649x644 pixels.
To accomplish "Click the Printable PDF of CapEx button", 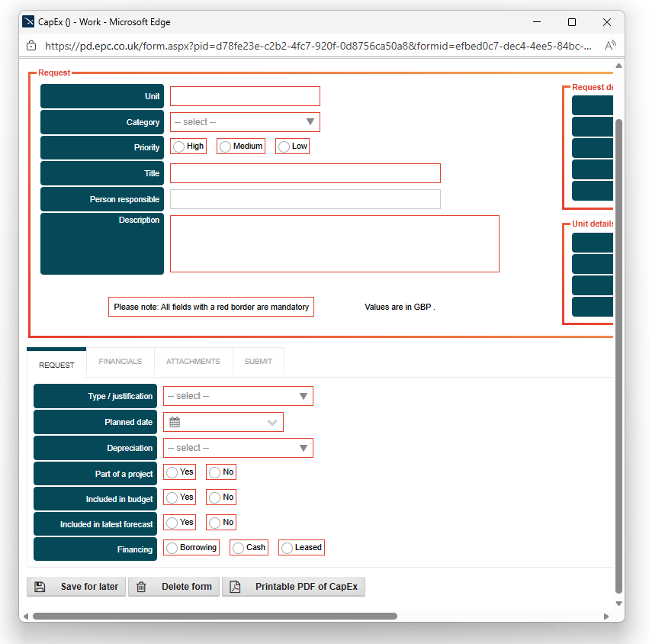I will (x=294, y=587).
